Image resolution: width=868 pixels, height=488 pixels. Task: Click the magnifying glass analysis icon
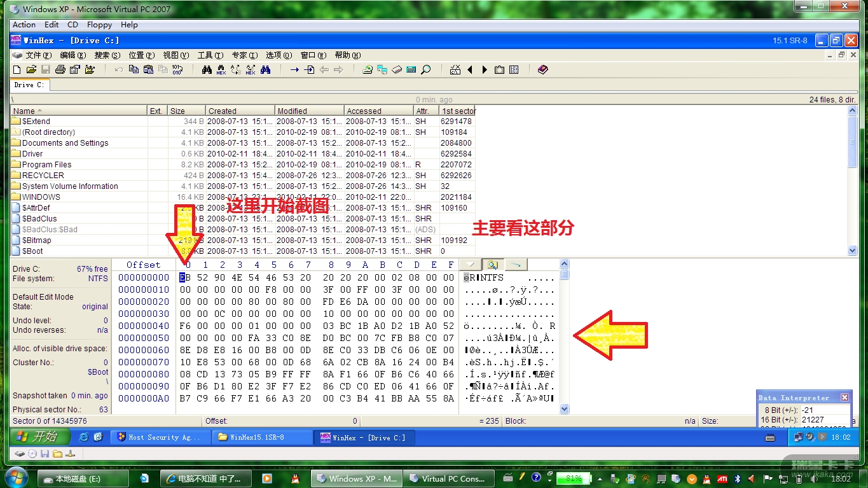tap(426, 69)
